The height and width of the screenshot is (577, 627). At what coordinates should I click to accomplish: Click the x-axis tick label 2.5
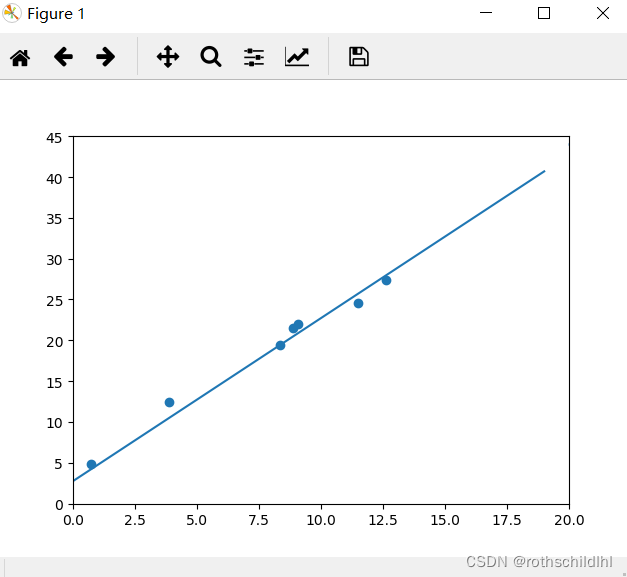(135, 520)
